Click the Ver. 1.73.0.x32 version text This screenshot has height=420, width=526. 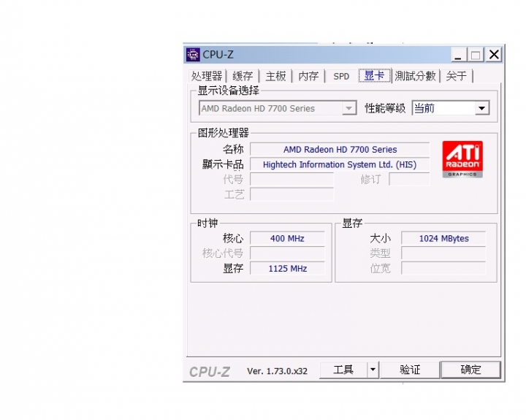277,371
